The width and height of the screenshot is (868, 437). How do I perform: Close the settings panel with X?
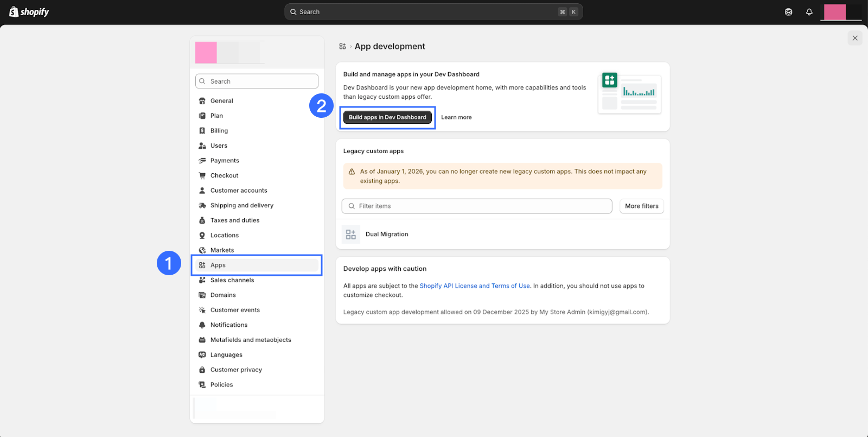(x=854, y=38)
